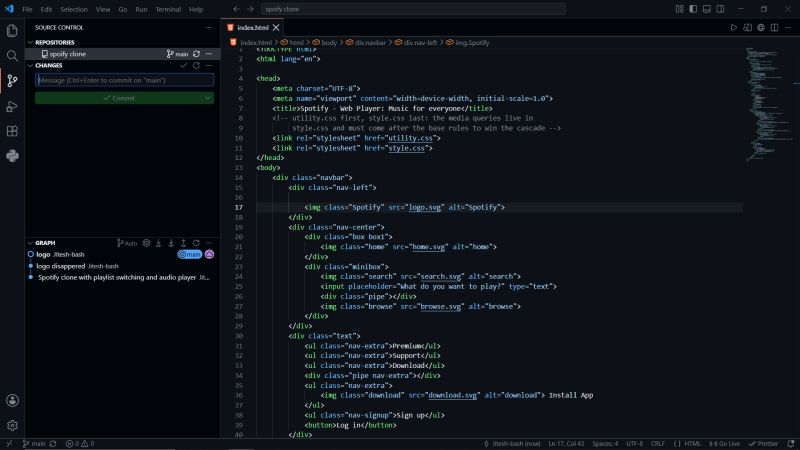Click the globe preview icon in editor toolbar
The width and height of the screenshot is (800, 450).
point(761,28)
